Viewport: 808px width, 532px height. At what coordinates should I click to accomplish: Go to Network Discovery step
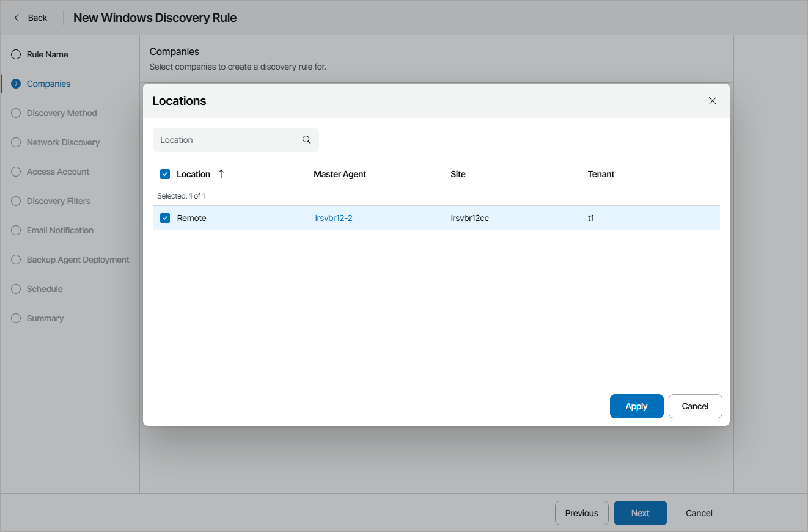pyautogui.click(x=63, y=142)
